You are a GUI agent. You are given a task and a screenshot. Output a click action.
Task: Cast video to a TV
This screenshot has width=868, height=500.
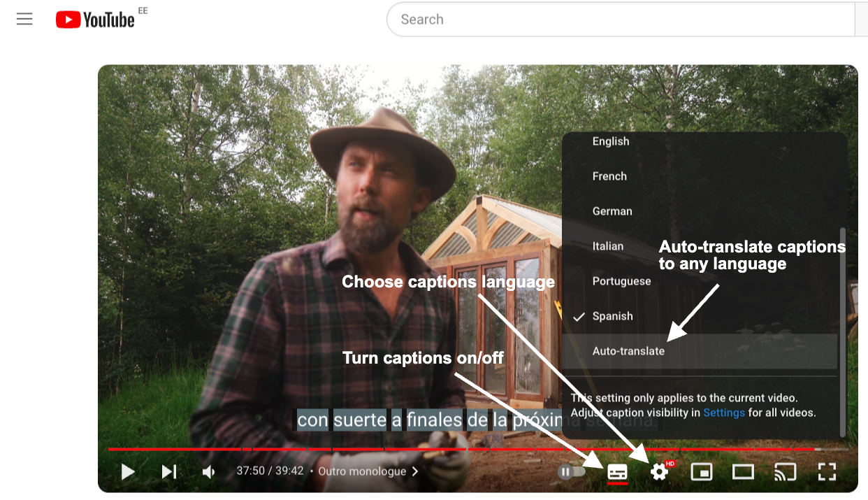(x=785, y=472)
